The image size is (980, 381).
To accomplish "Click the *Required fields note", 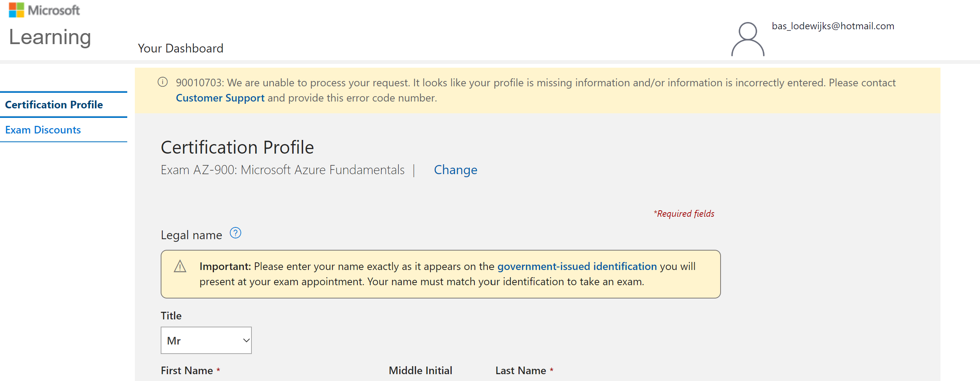I will 684,213.
